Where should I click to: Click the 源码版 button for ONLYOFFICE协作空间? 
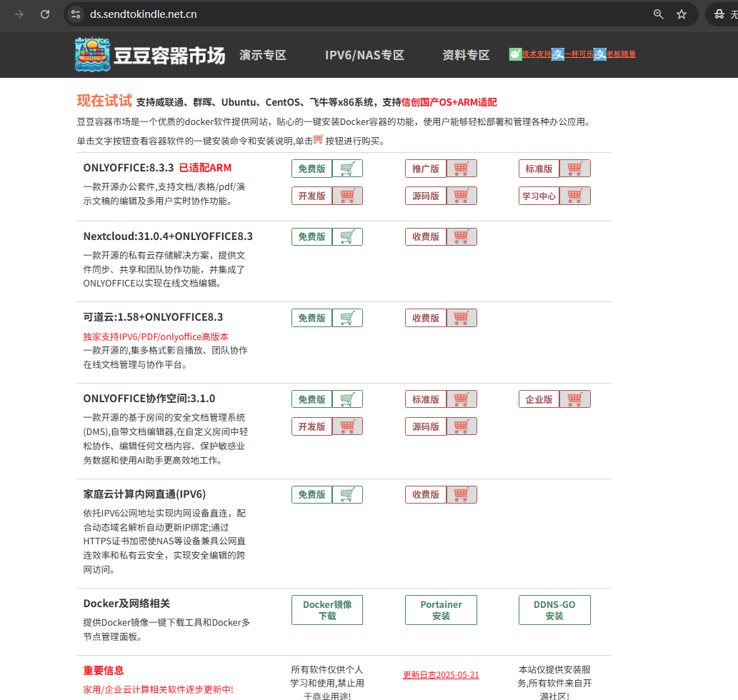(x=426, y=426)
